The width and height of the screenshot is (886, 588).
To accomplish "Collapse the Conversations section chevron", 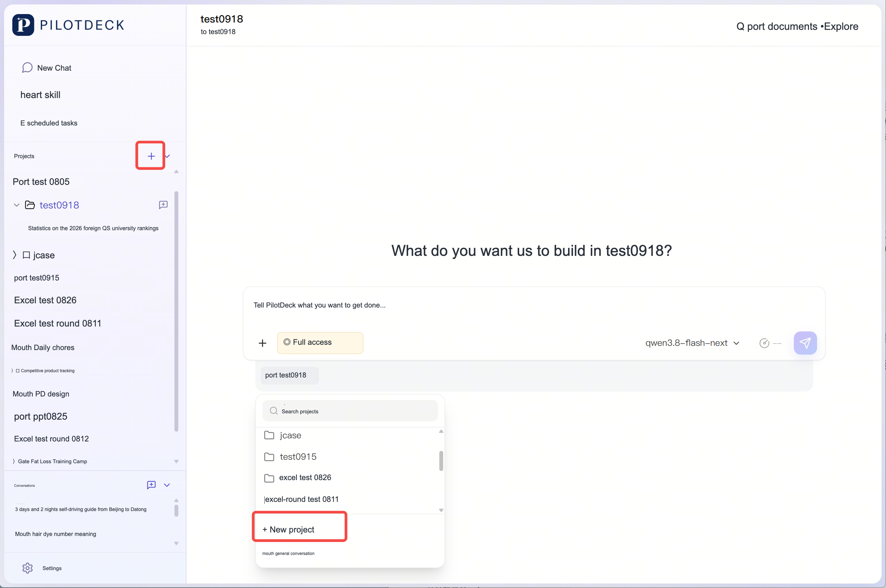I will (167, 485).
